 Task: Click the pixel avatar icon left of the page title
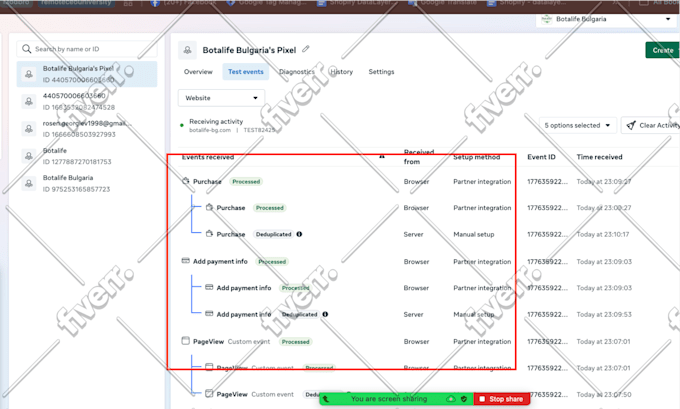pyautogui.click(x=187, y=50)
